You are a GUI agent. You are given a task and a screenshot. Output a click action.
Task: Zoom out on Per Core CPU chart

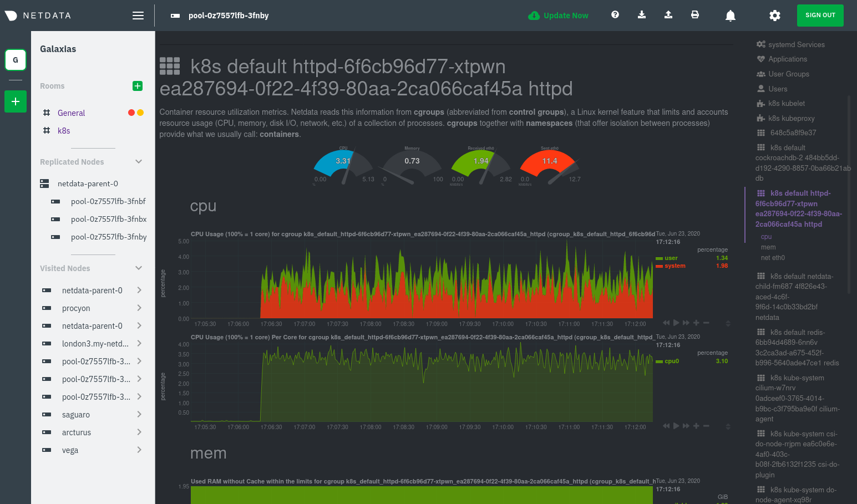[x=706, y=426]
